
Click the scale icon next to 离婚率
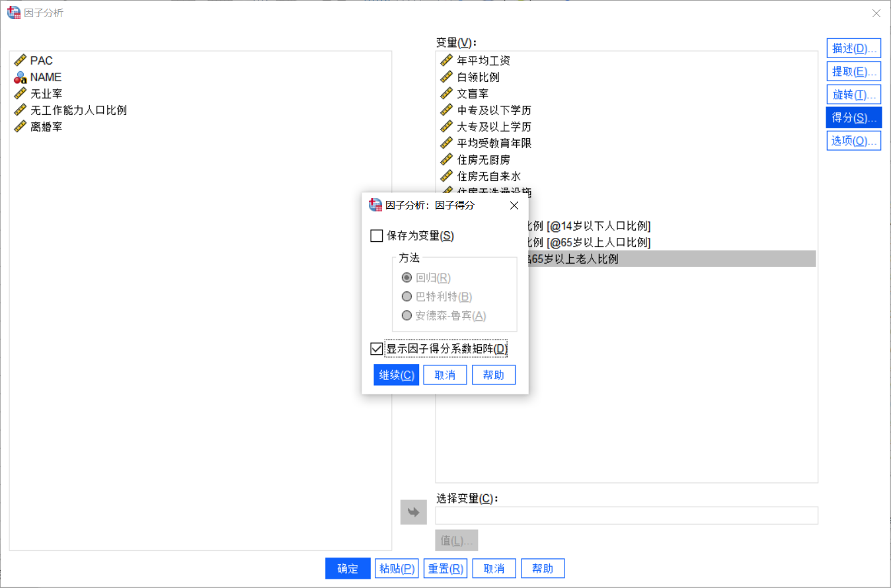[x=19, y=126]
